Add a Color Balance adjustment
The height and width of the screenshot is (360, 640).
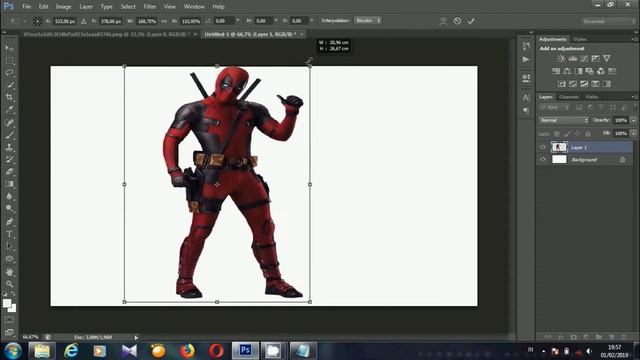(567, 71)
